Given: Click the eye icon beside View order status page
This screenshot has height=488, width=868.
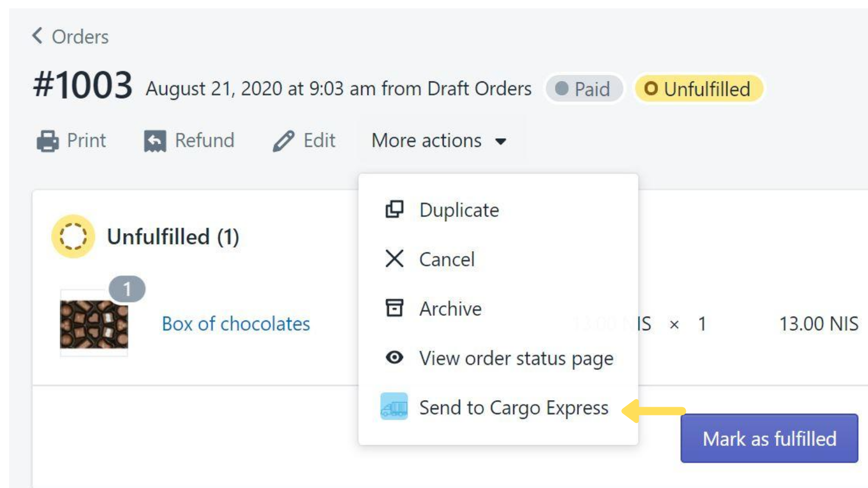Looking at the screenshot, I should 394,357.
